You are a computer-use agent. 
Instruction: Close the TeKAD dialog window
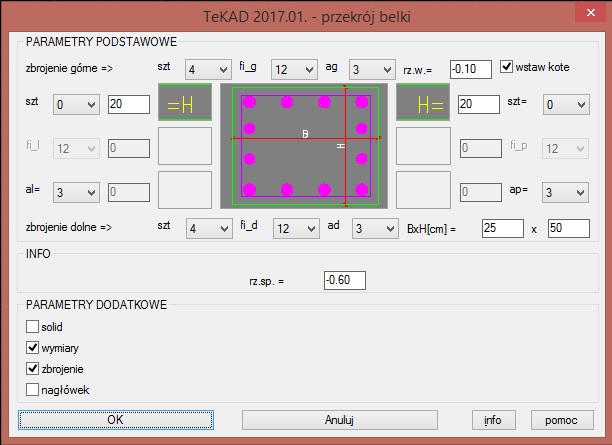591,12
